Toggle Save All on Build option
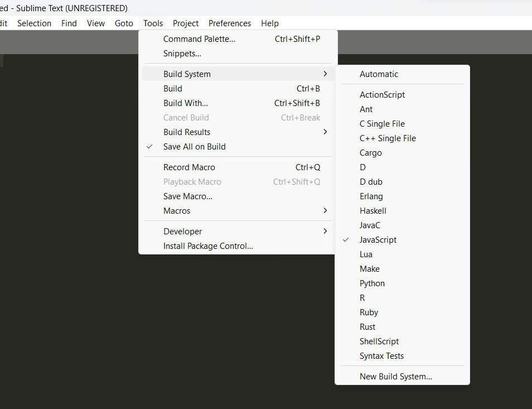This screenshot has width=532, height=409. coord(238,147)
